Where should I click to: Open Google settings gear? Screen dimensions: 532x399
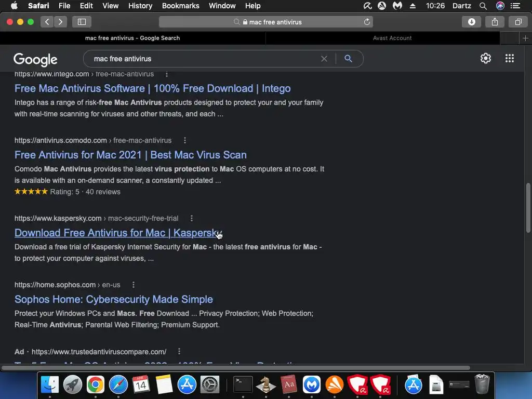(x=486, y=58)
